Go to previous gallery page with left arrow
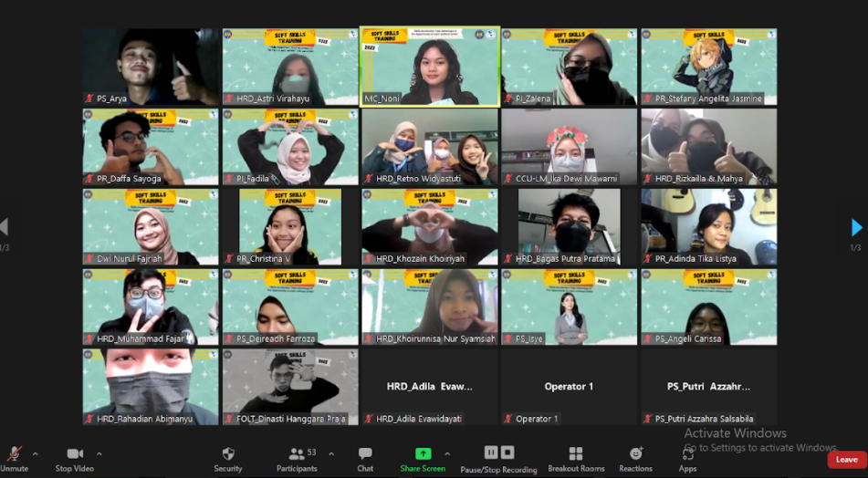868x478 pixels. pyautogui.click(x=5, y=227)
